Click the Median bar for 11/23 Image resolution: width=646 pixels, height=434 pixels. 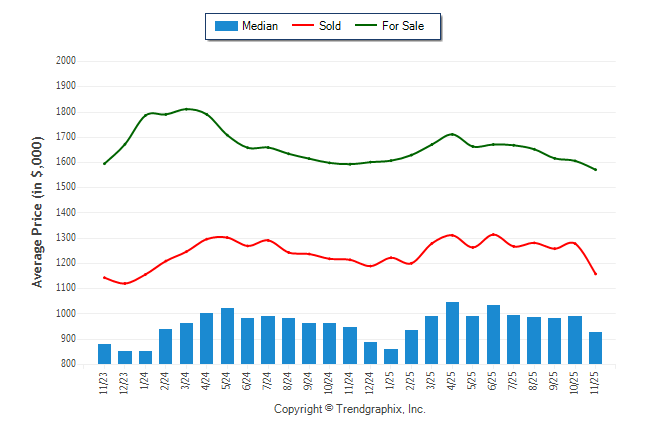[104, 354]
